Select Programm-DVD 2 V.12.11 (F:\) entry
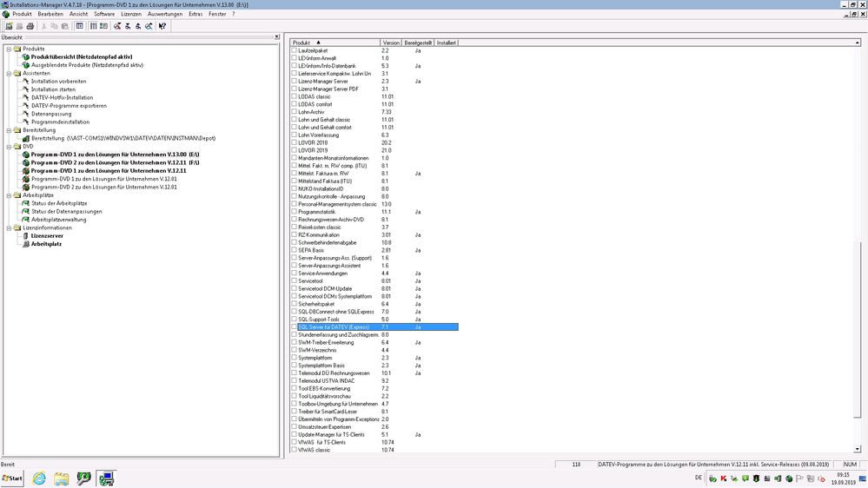868x488 pixels. [116, 162]
